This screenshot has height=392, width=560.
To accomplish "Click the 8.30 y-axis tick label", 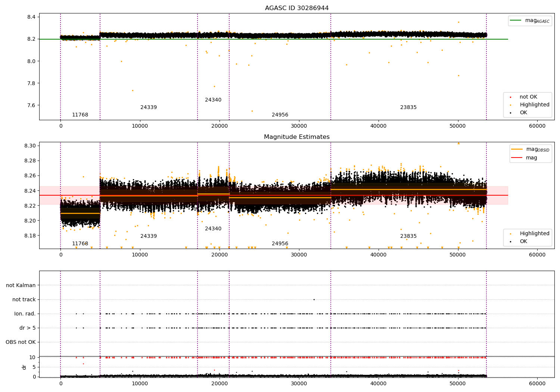I will click(x=30, y=146).
